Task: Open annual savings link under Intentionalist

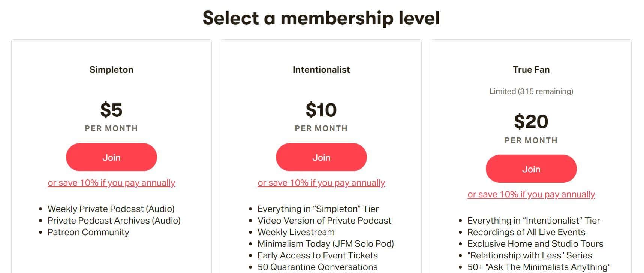Action: 321,183
